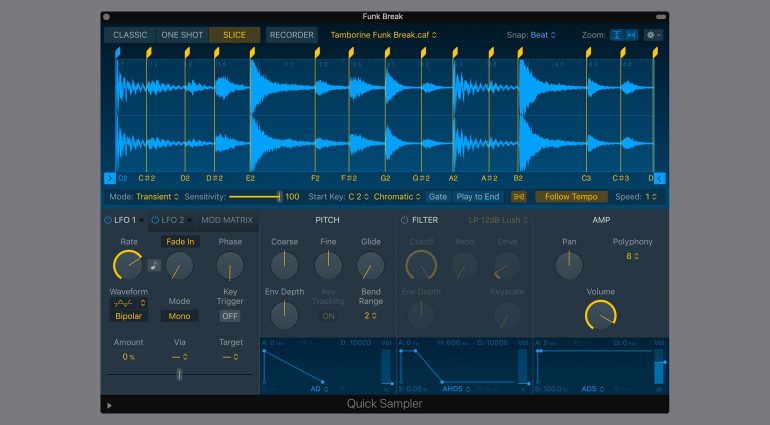Image resolution: width=770 pixels, height=425 pixels.
Task: Click the Follow Tempo button
Action: click(x=571, y=197)
